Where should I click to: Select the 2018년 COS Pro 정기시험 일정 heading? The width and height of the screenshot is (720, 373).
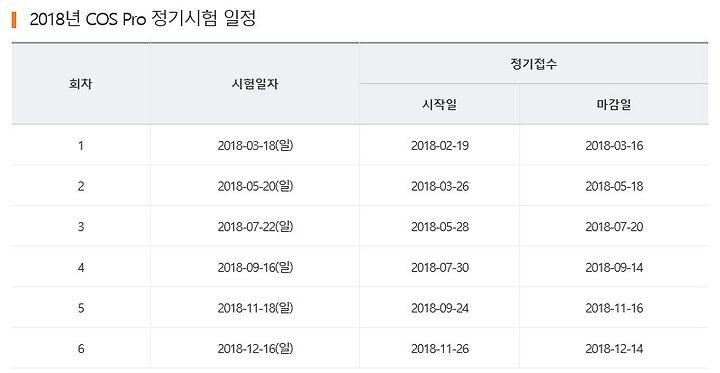click(142, 19)
